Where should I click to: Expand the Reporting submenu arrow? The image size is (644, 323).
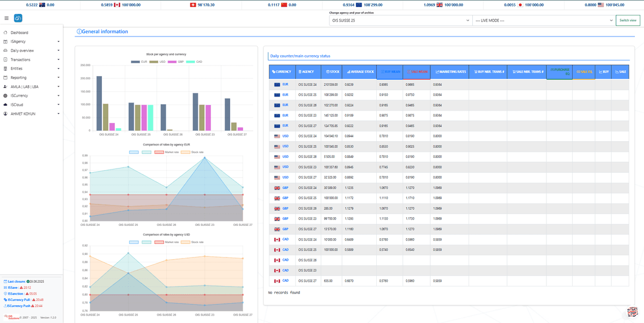pos(57,78)
